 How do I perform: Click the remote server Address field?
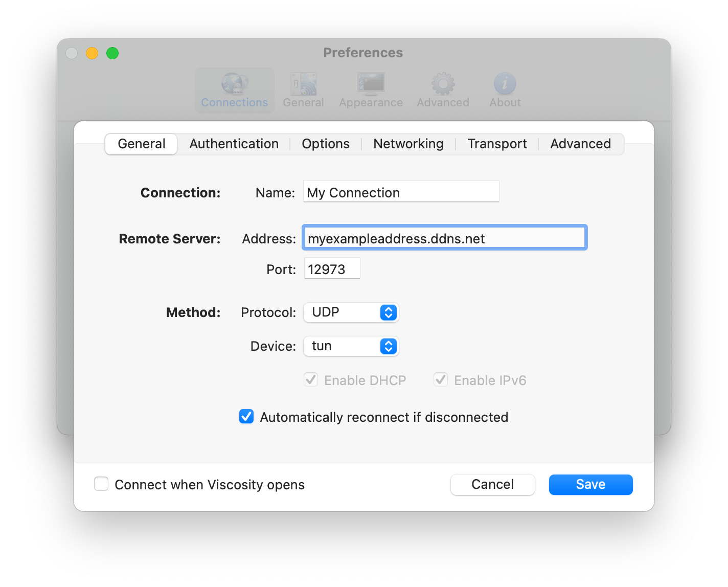444,238
